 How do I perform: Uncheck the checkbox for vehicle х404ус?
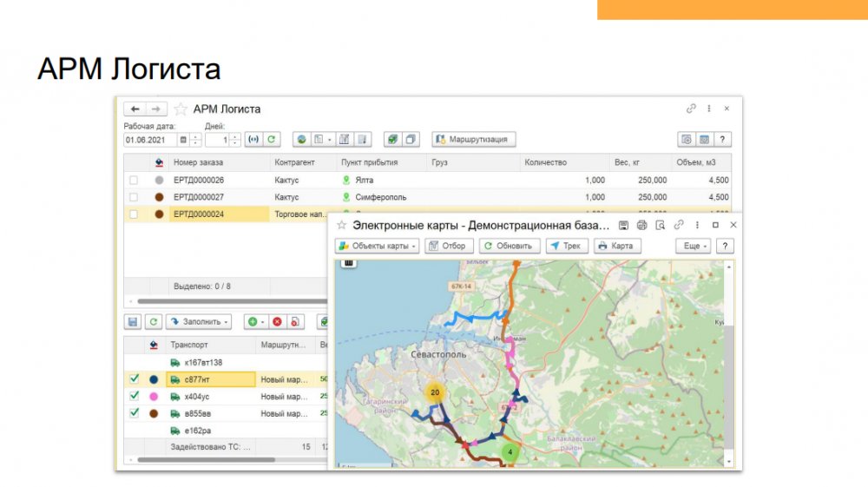(134, 396)
